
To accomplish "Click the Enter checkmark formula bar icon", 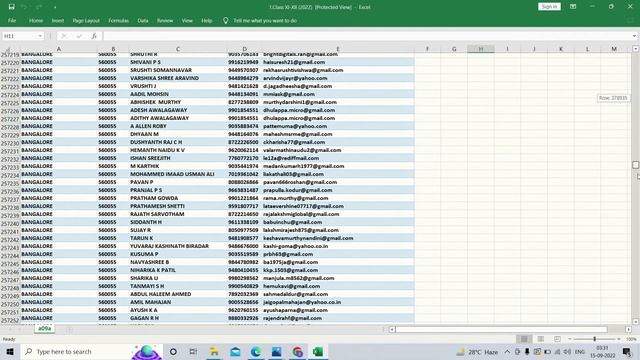I will 79,36.
